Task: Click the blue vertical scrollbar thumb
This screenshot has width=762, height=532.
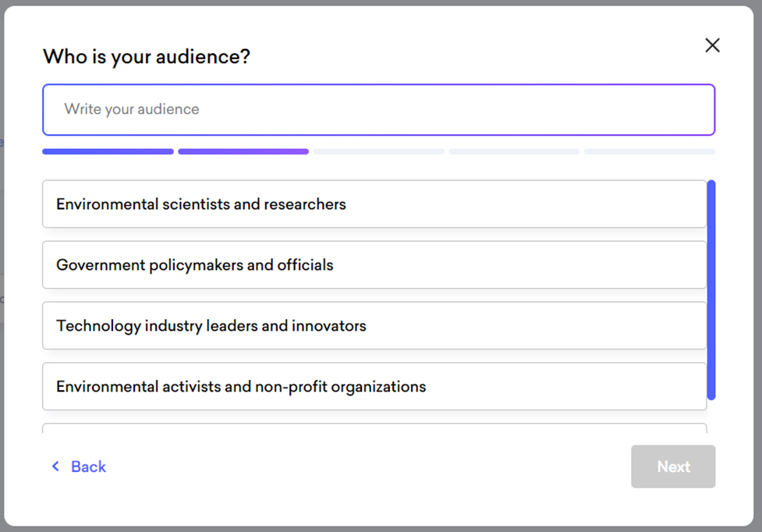Action: pos(711,289)
